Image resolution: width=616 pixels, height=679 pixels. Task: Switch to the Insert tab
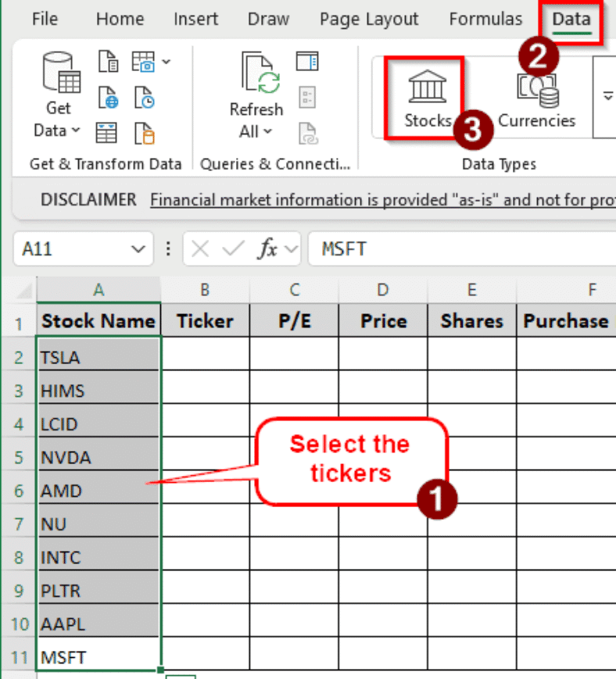(195, 19)
